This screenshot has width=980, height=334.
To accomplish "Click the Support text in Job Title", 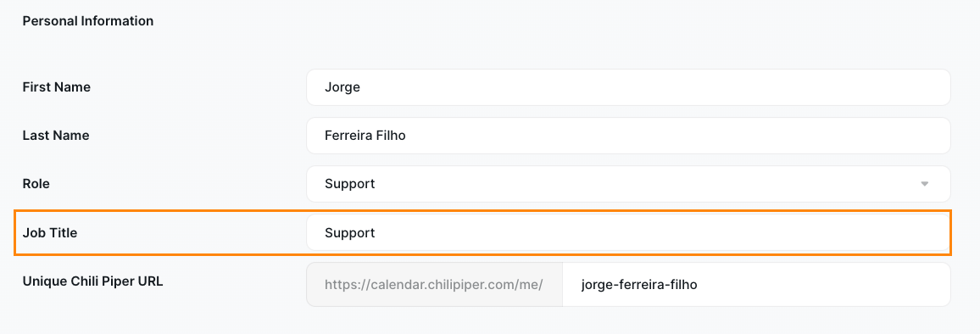I will pyautogui.click(x=349, y=233).
